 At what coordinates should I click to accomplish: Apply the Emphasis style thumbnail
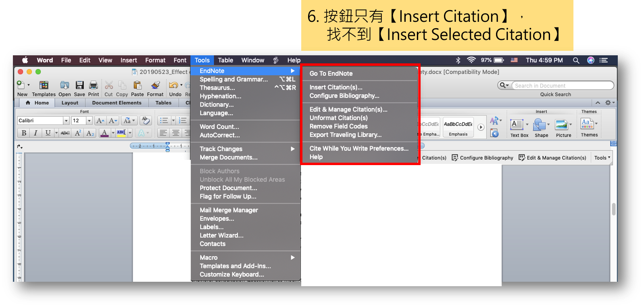pos(458,128)
